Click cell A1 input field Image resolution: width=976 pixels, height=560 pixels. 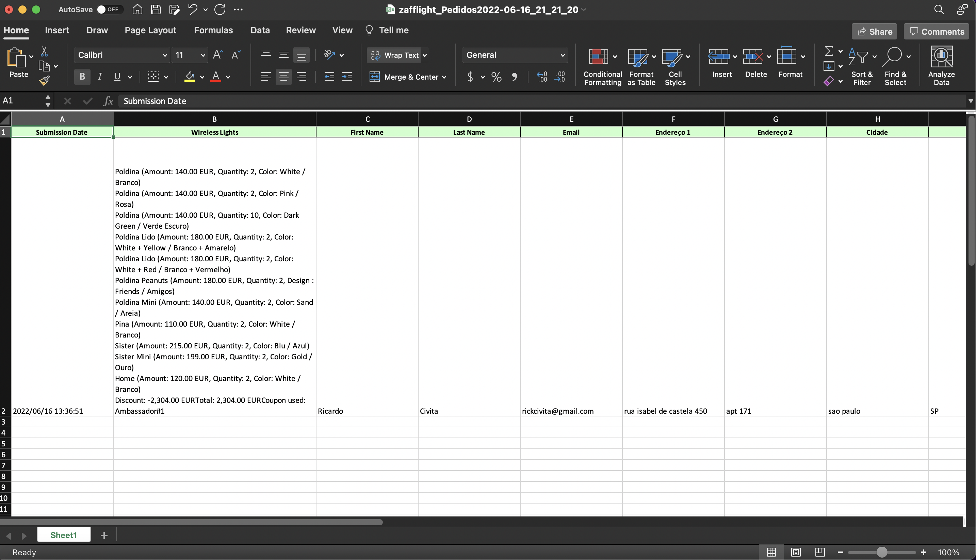[x=62, y=133]
